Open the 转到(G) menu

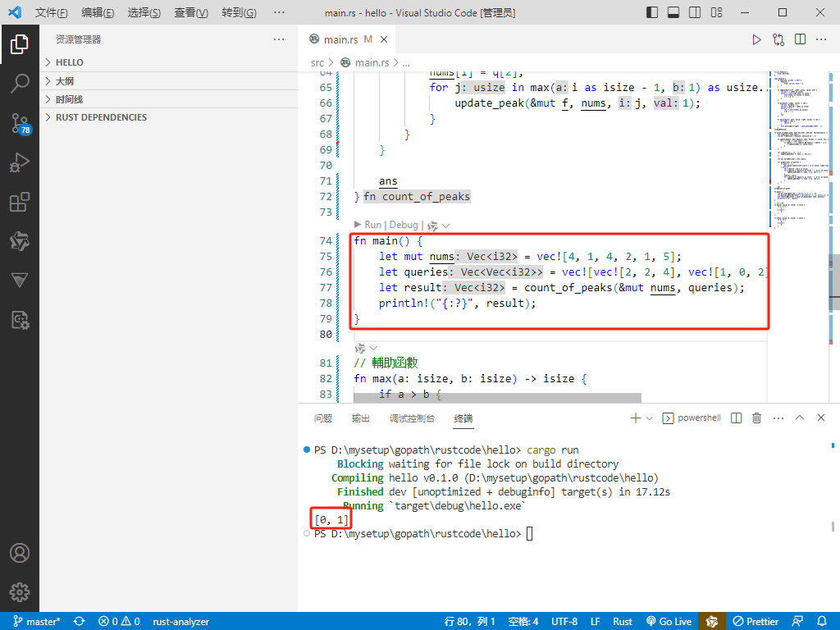(239, 12)
